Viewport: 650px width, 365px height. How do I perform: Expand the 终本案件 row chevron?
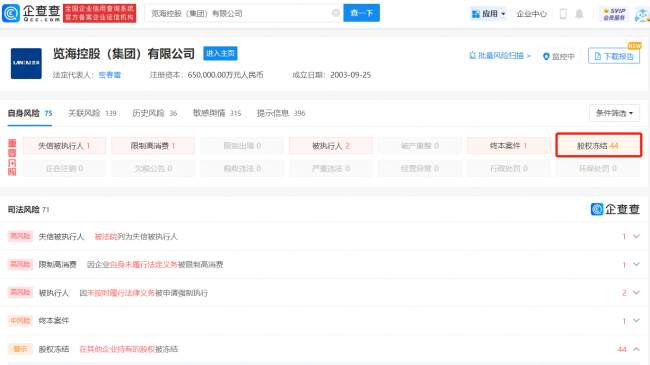tap(636, 321)
